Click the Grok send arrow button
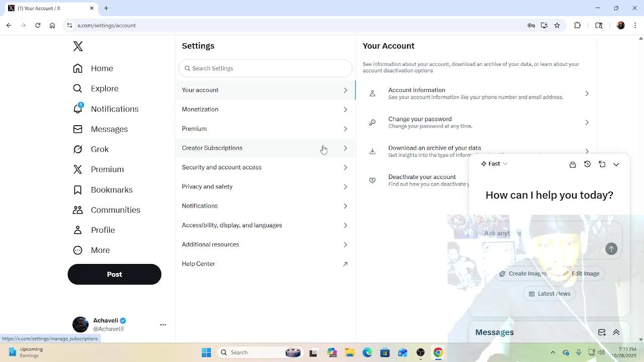 pyautogui.click(x=611, y=249)
